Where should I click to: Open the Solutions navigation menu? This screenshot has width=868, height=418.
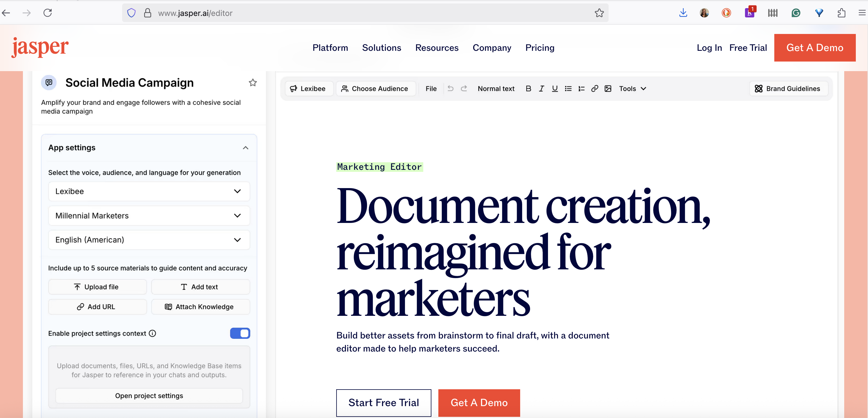coord(381,48)
